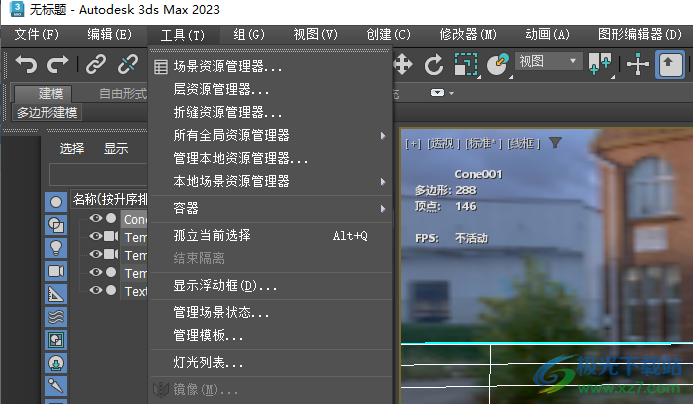Click the XRef objects filter icon
The height and width of the screenshot is (404, 693).
(56, 363)
